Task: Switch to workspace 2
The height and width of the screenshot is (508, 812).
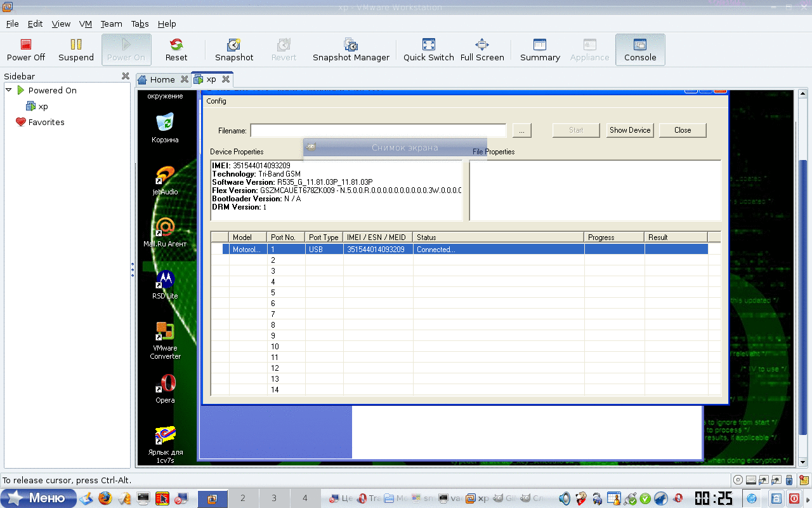Action: [x=242, y=498]
